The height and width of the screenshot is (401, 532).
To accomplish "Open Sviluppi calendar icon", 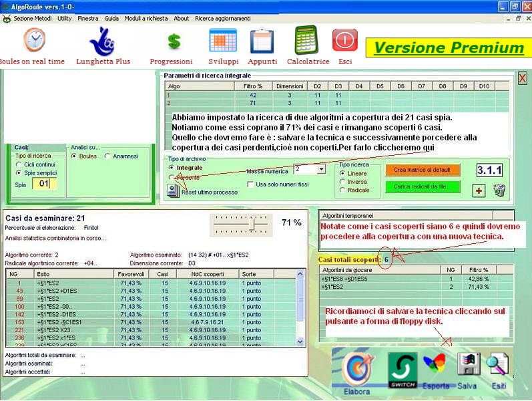I will click(x=223, y=40).
